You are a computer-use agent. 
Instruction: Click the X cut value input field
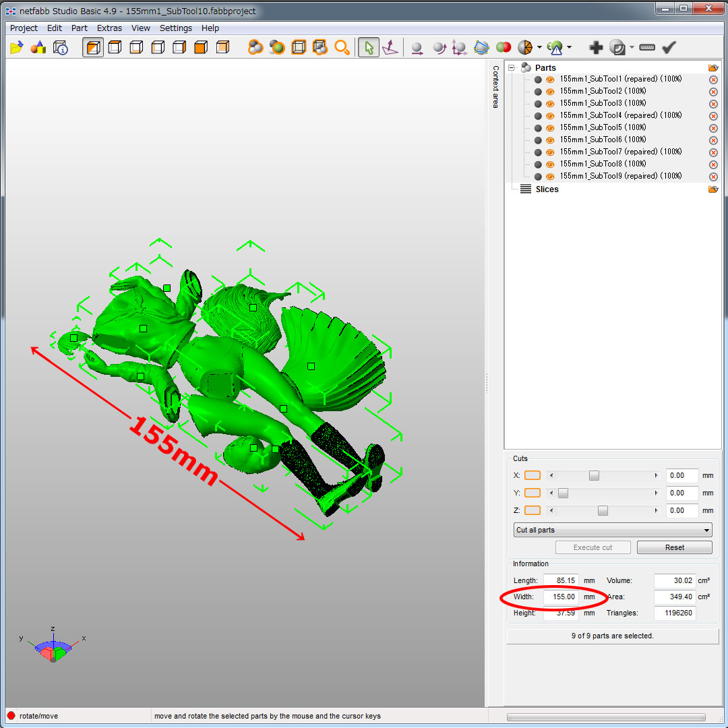tap(681, 475)
